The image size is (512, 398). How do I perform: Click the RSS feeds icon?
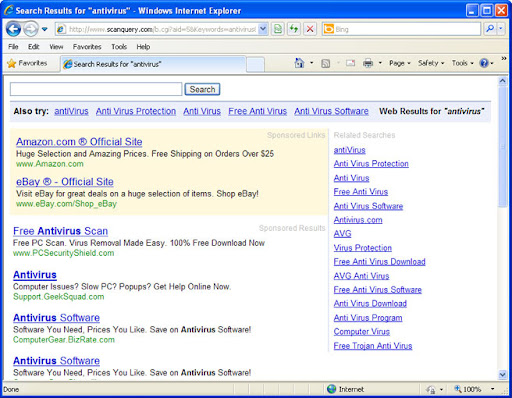coord(325,63)
